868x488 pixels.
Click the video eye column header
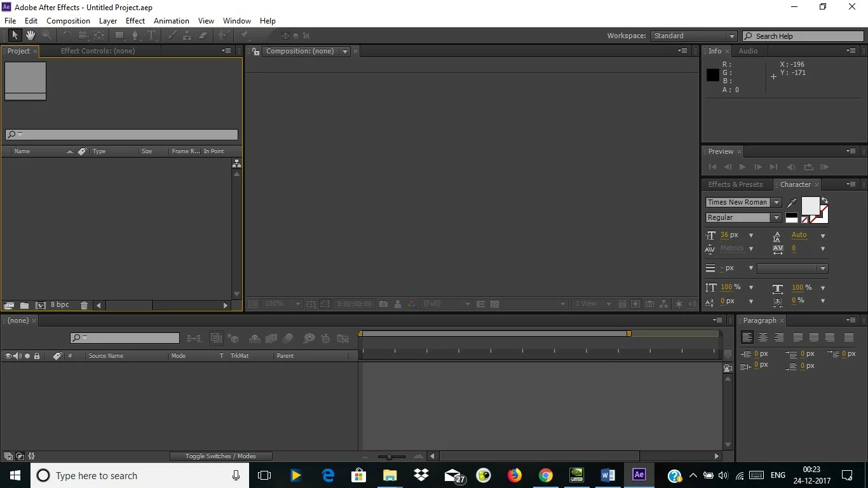[8, 356]
